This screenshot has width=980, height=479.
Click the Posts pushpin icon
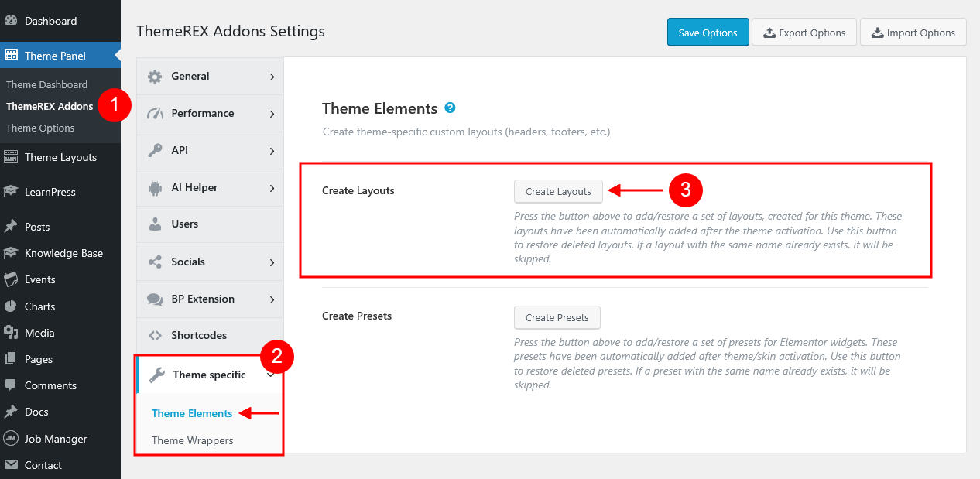click(x=11, y=227)
